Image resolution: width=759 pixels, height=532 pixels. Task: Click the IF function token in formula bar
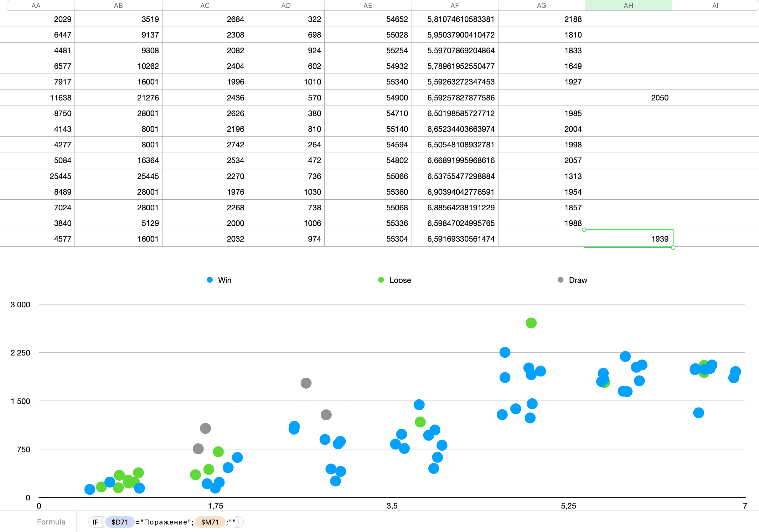(96, 522)
